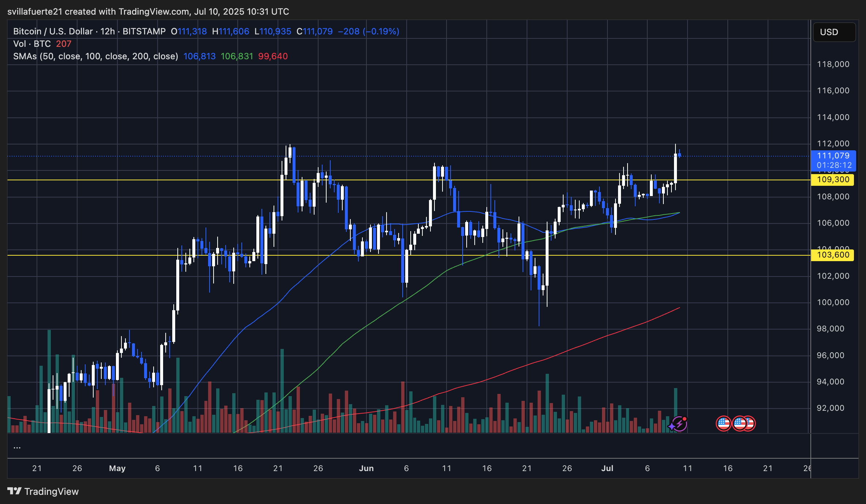Screen dimensions: 866x504
Task: Click the 96,000 price axis label
Action: pyautogui.click(x=831, y=356)
